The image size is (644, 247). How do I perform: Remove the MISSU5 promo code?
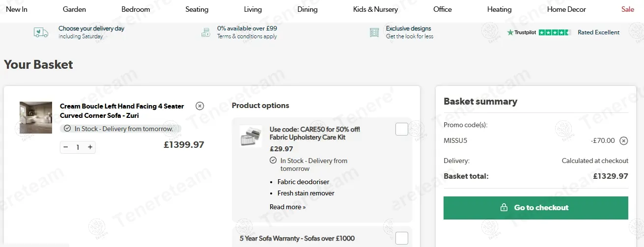tap(623, 141)
